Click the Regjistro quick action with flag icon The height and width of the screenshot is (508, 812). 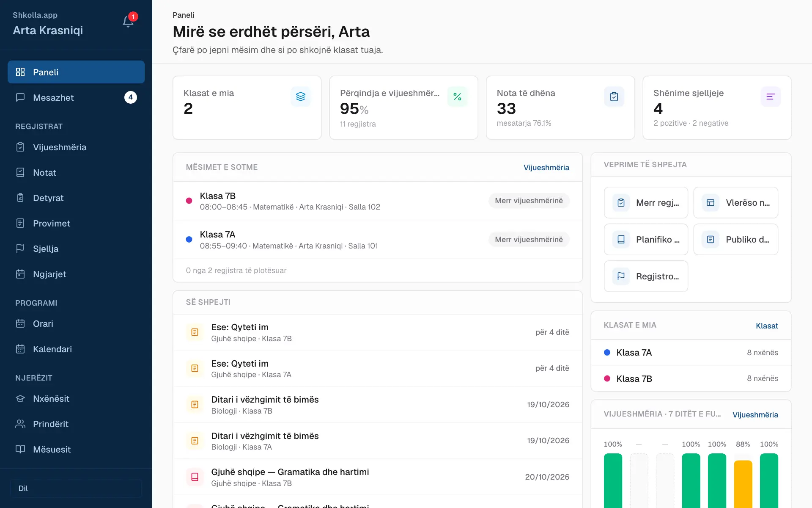(x=646, y=276)
